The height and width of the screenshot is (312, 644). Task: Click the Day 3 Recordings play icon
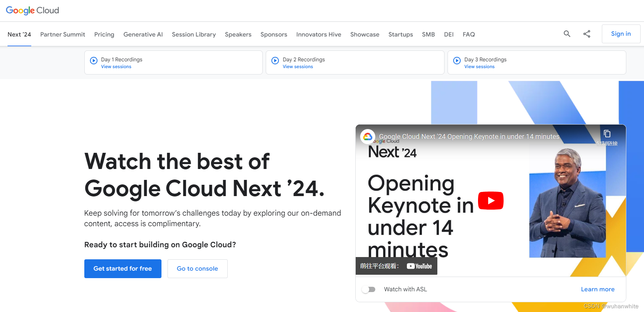point(457,61)
